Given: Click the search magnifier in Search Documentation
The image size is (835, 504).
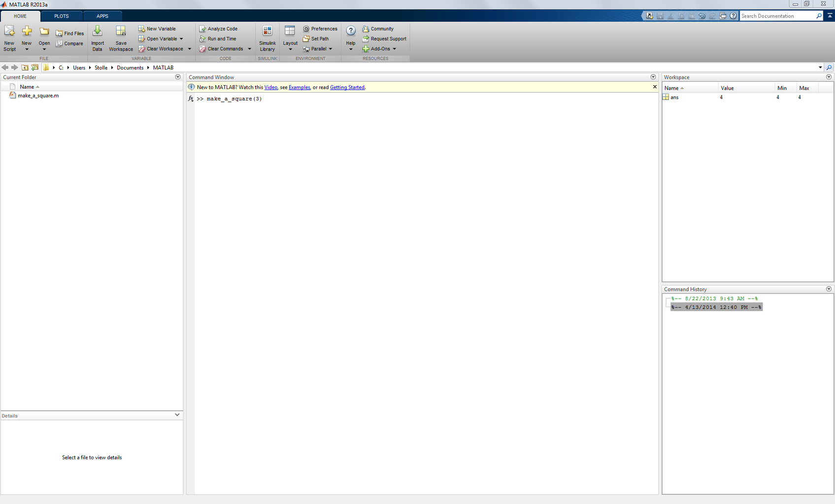Looking at the screenshot, I should pos(819,16).
